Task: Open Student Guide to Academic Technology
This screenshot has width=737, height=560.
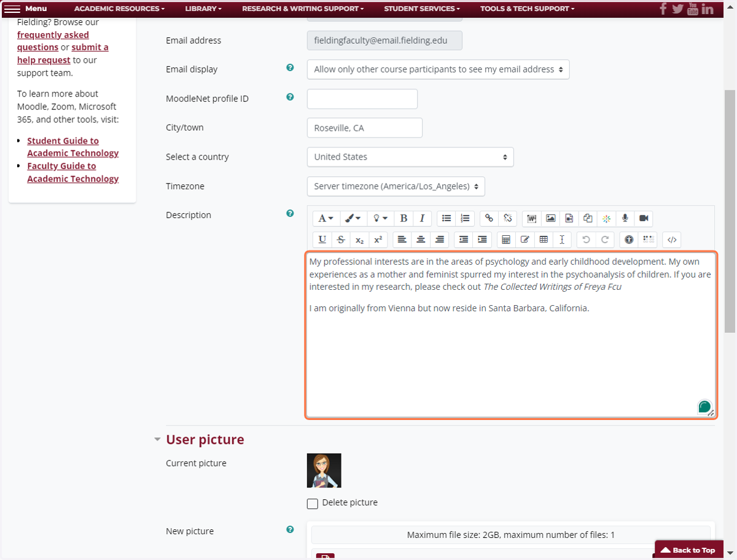Action: pyautogui.click(x=72, y=147)
